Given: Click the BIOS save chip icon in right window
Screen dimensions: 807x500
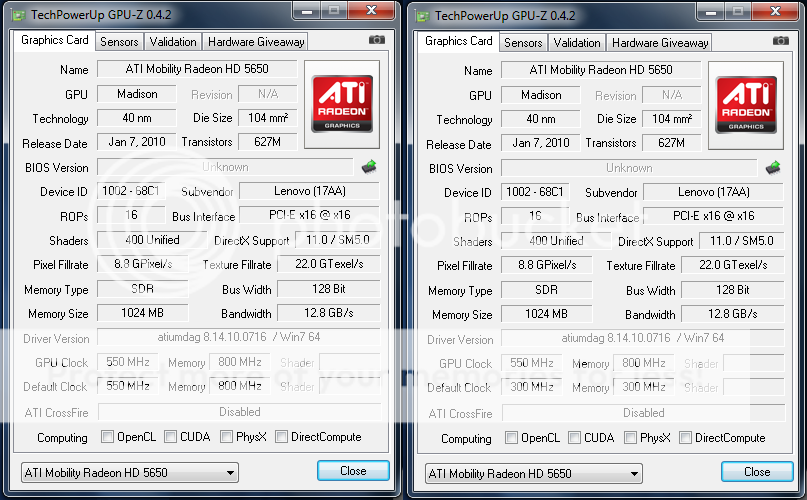Looking at the screenshot, I should pos(773,168).
